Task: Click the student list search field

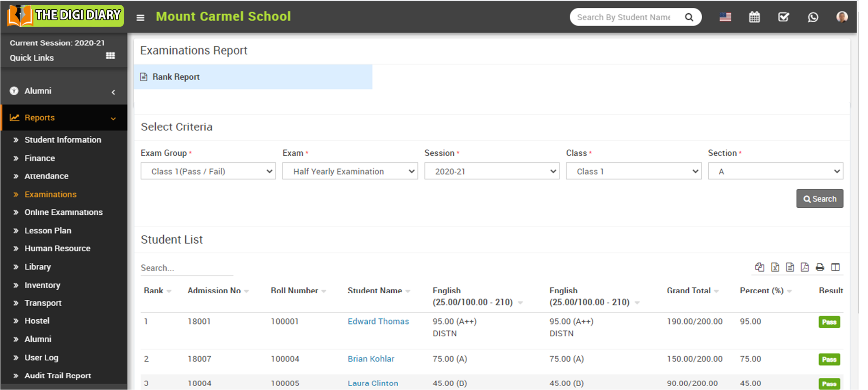Action: (x=187, y=268)
